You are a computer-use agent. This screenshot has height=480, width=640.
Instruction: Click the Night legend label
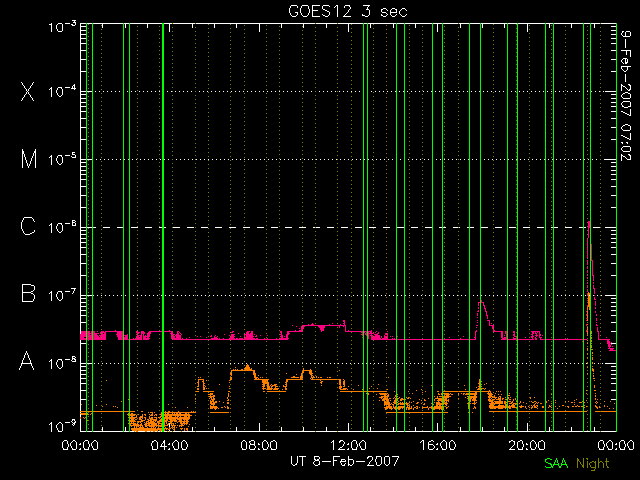(x=593, y=464)
